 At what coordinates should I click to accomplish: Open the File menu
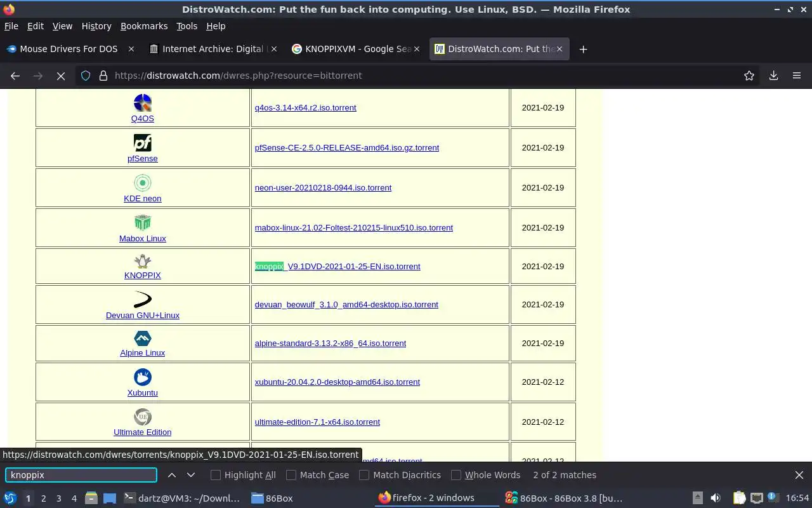(11, 26)
